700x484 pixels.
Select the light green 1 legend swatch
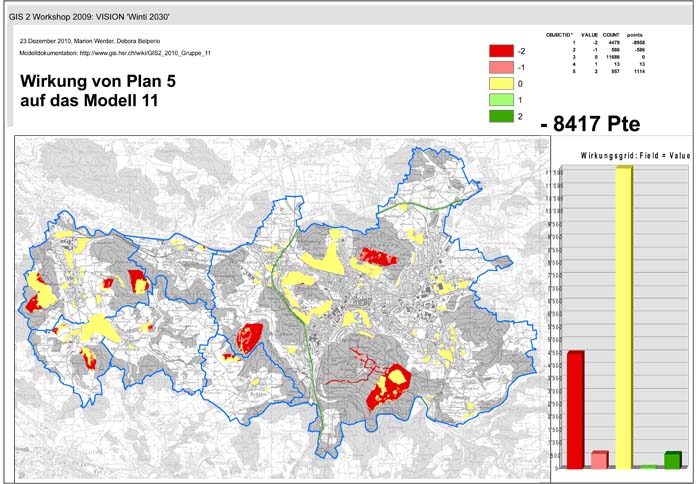click(501, 101)
